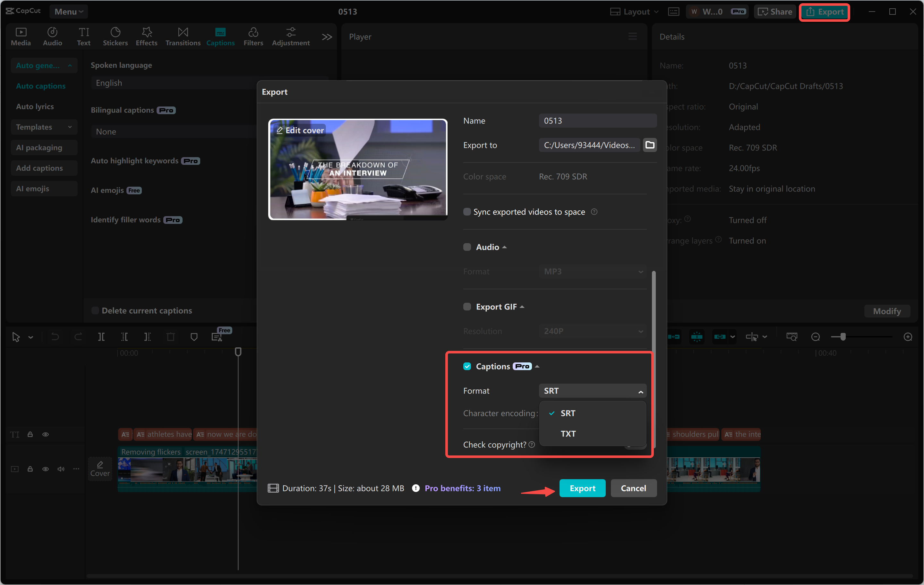Check Delete current captions

(95, 310)
